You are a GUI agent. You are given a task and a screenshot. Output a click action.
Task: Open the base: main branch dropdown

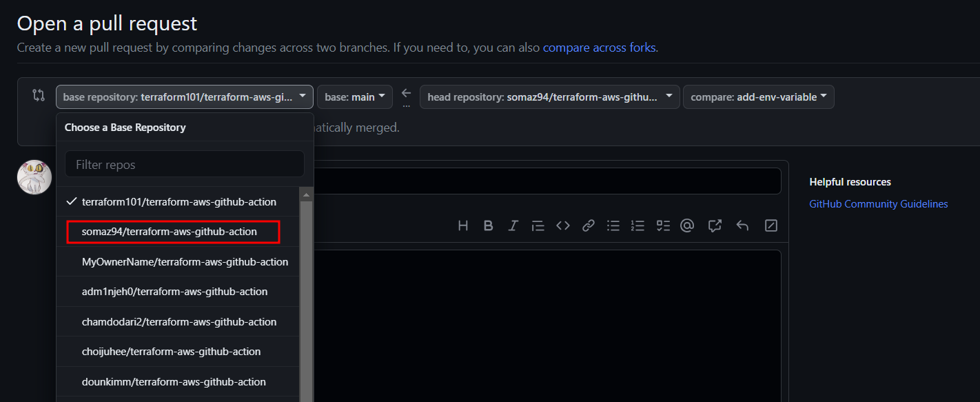coord(355,97)
